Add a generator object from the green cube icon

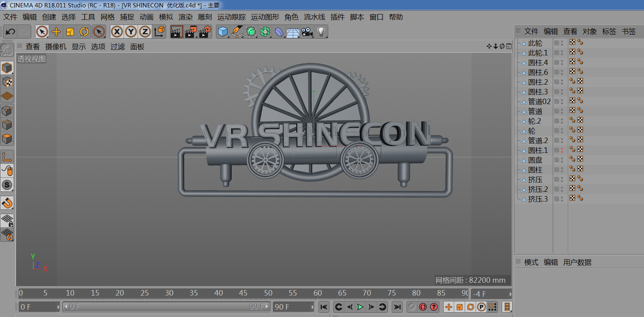point(251,32)
